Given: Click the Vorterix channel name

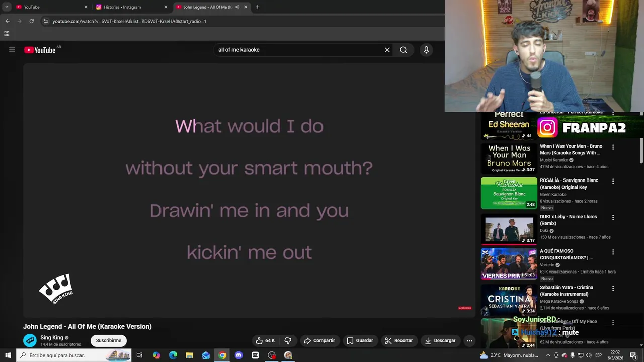Looking at the screenshot, I should [x=547, y=265].
